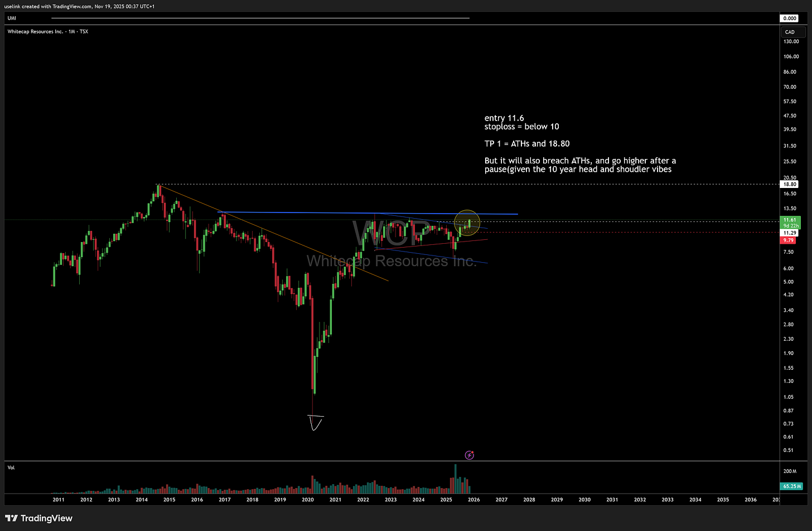Click the 20.50 price axis label
The width and height of the screenshot is (812, 531).
[x=790, y=177]
